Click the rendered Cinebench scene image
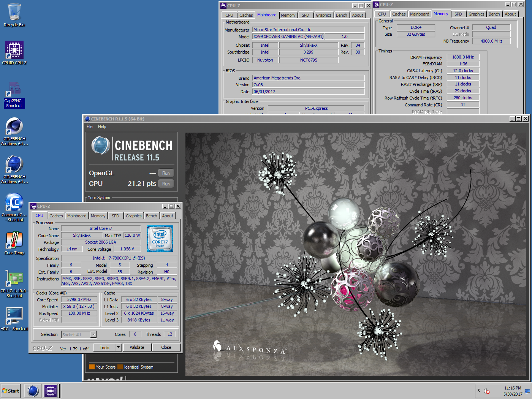The width and height of the screenshot is (532, 399). click(356, 254)
